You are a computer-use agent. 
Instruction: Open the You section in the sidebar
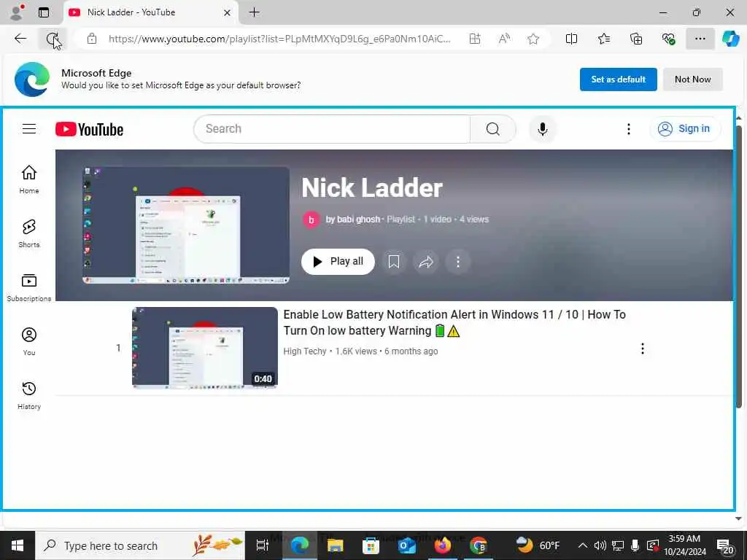(29, 341)
